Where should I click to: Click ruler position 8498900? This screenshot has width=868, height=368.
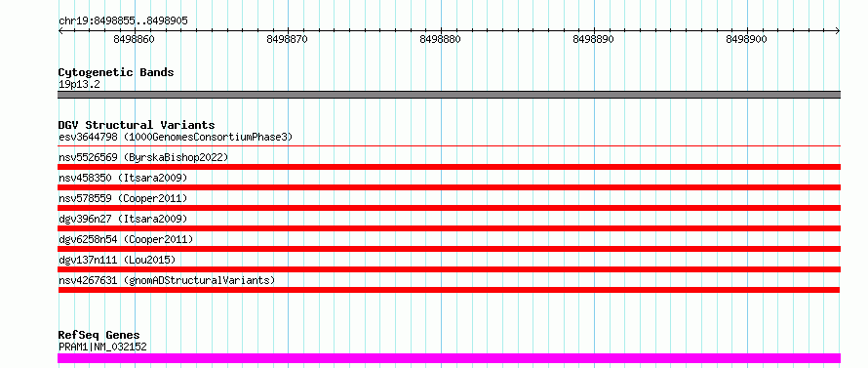747,39
